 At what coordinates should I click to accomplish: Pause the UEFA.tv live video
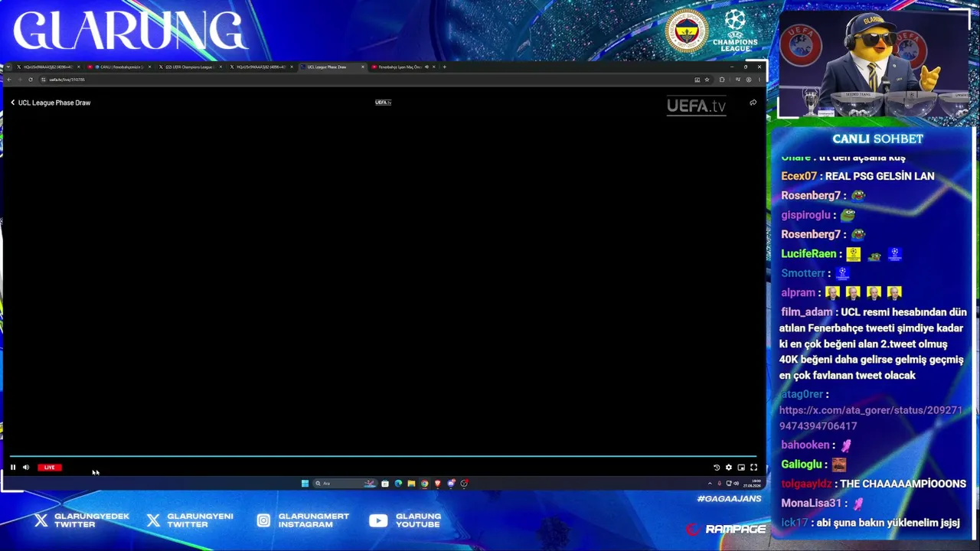13,467
